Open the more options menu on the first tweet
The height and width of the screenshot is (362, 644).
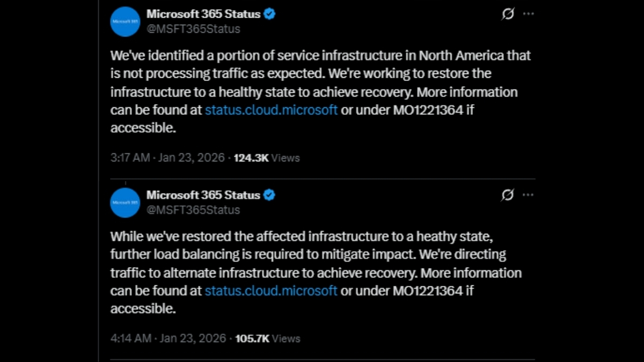click(528, 13)
